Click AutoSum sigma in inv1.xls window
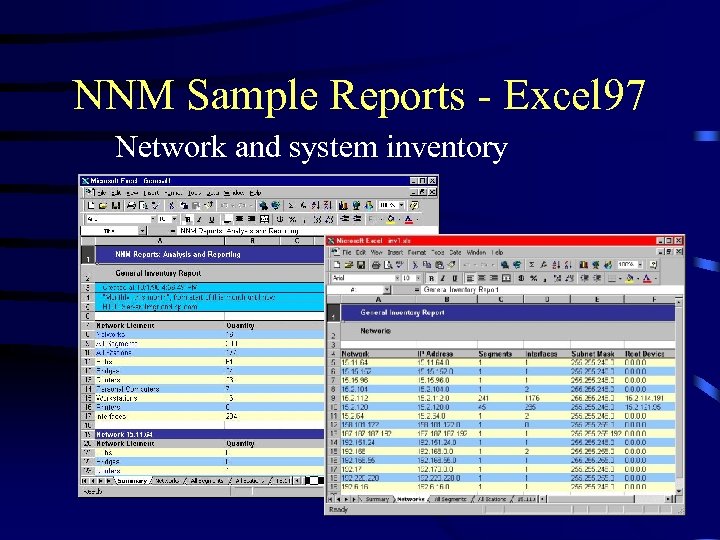This screenshot has height=540, width=720. tap(532, 265)
